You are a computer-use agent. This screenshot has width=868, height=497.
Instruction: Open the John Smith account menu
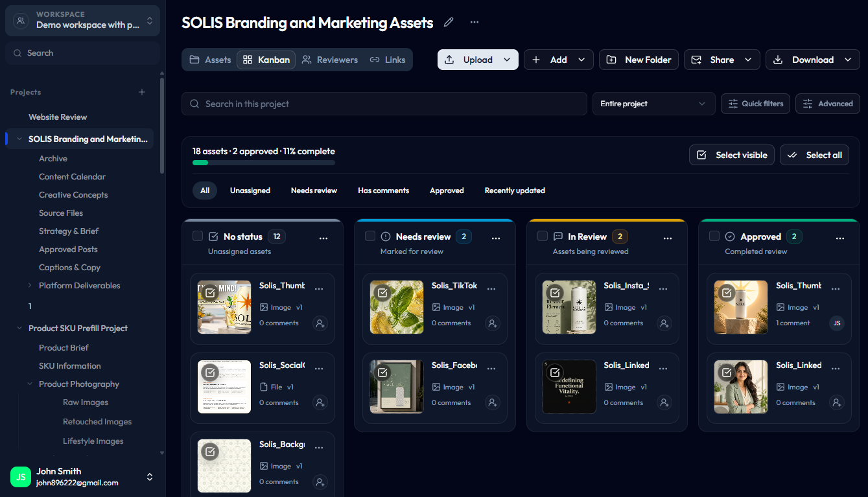[83, 477]
